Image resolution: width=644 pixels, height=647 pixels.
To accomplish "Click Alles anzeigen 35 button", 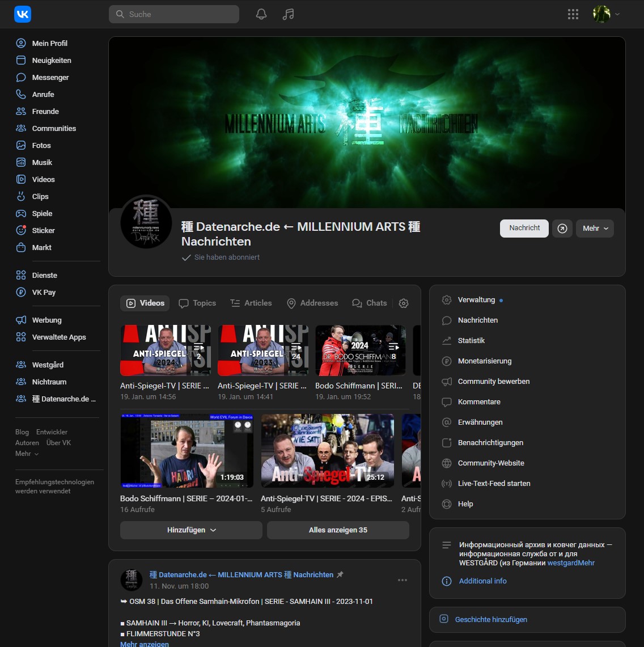I will click(338, 530).
